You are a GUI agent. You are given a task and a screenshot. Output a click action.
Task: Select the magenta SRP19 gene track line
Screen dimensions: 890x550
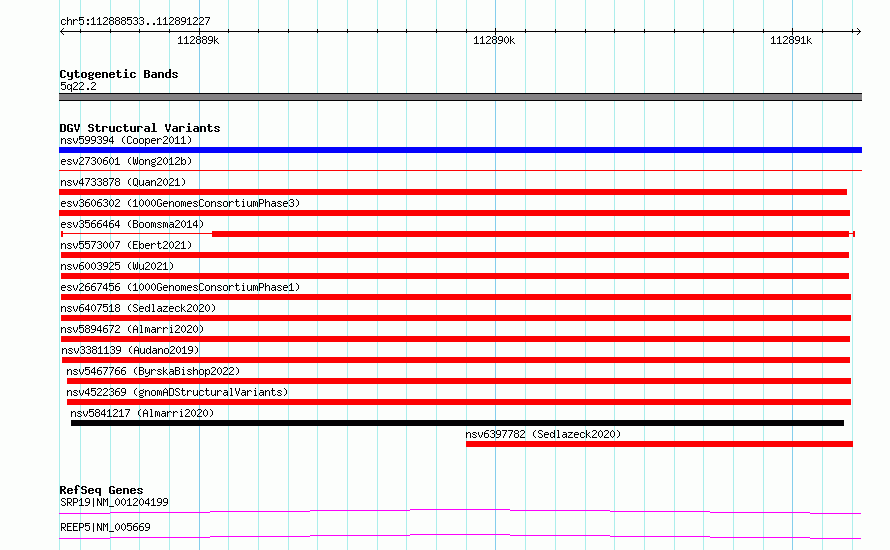coord(460,511)
